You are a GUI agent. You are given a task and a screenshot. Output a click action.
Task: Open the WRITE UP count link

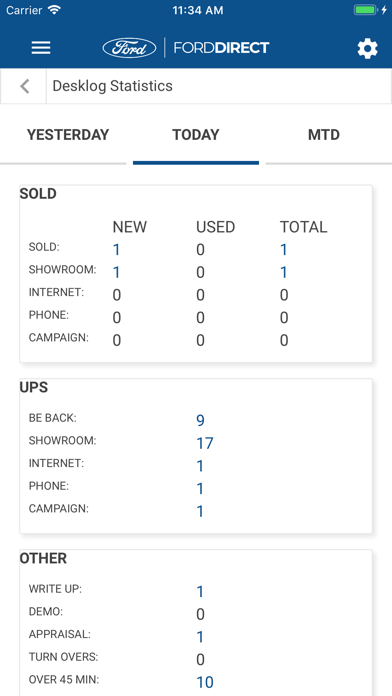point(200,591)
